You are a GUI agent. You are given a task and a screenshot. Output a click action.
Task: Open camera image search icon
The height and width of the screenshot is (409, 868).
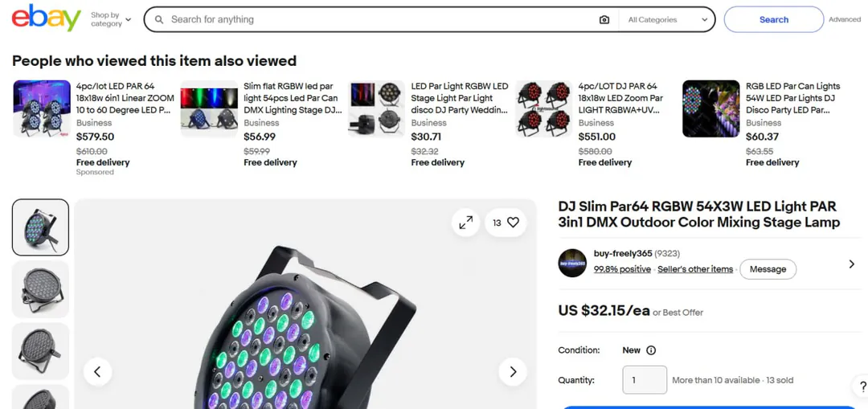click(604, 19)
